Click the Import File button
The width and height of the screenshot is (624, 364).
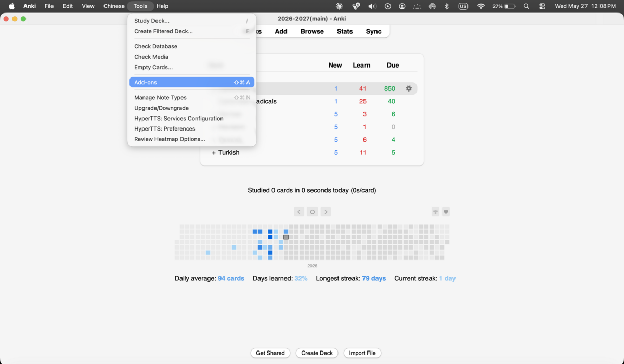362,353
